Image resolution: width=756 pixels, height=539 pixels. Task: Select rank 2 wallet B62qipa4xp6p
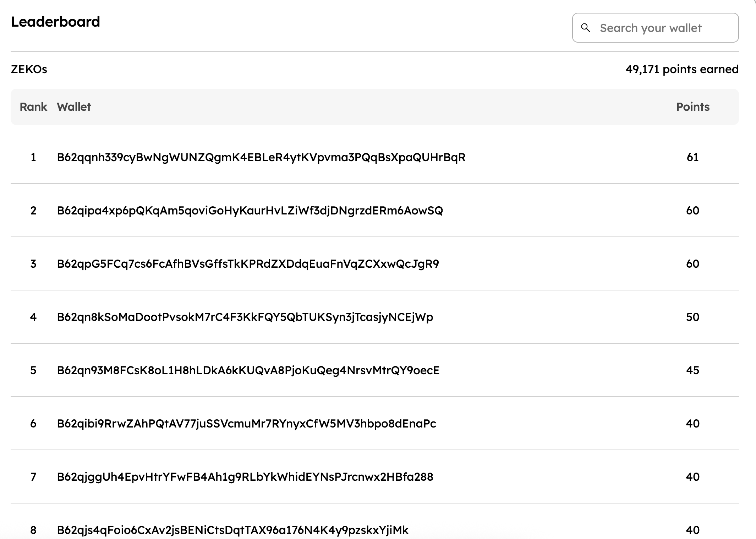point(250,211)
